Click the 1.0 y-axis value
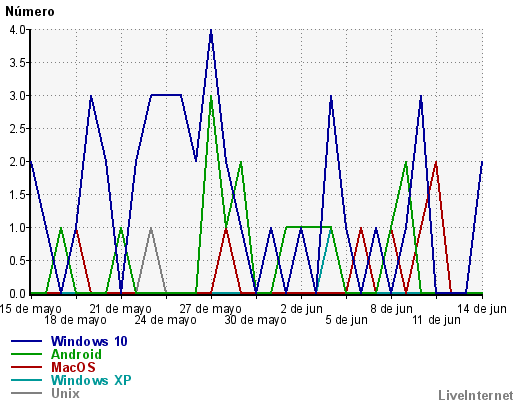Image resolution: width=520 pixels, height=405 pixels. click(x=17, y=228)
